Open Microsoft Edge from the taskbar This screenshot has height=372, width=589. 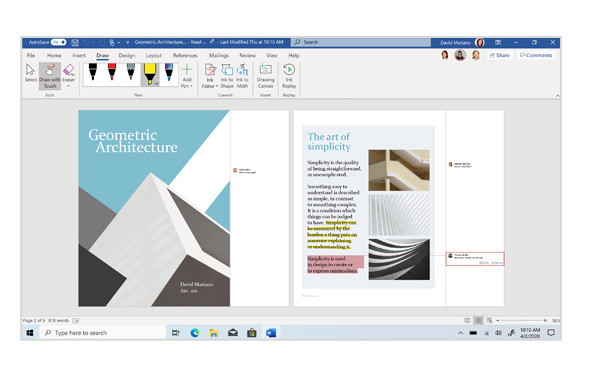195,333
